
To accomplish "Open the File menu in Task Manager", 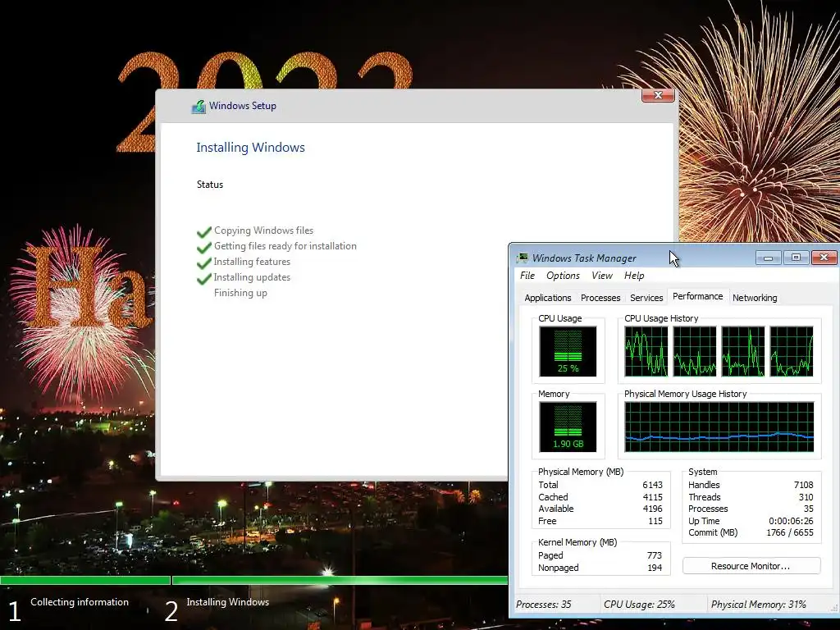I will coord(527,276).
